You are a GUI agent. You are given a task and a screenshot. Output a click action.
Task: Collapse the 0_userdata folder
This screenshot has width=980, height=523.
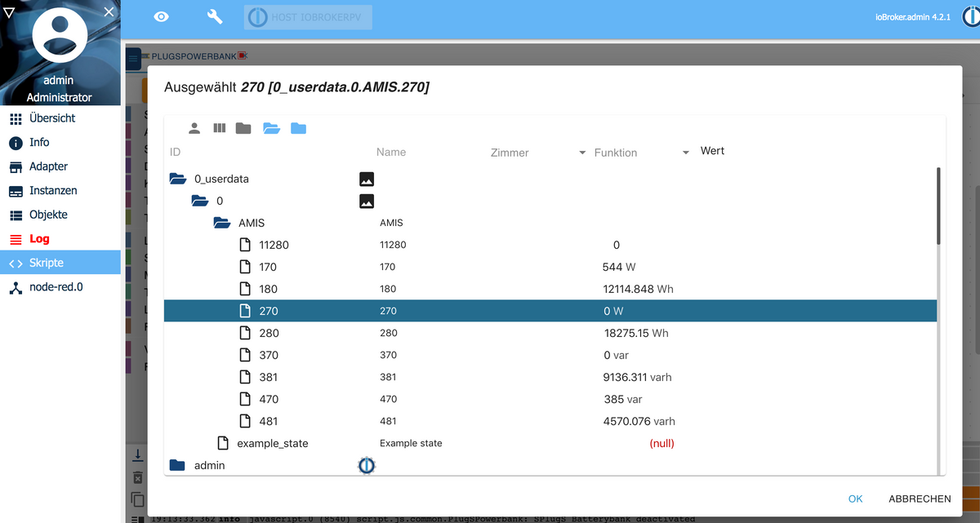177,179
